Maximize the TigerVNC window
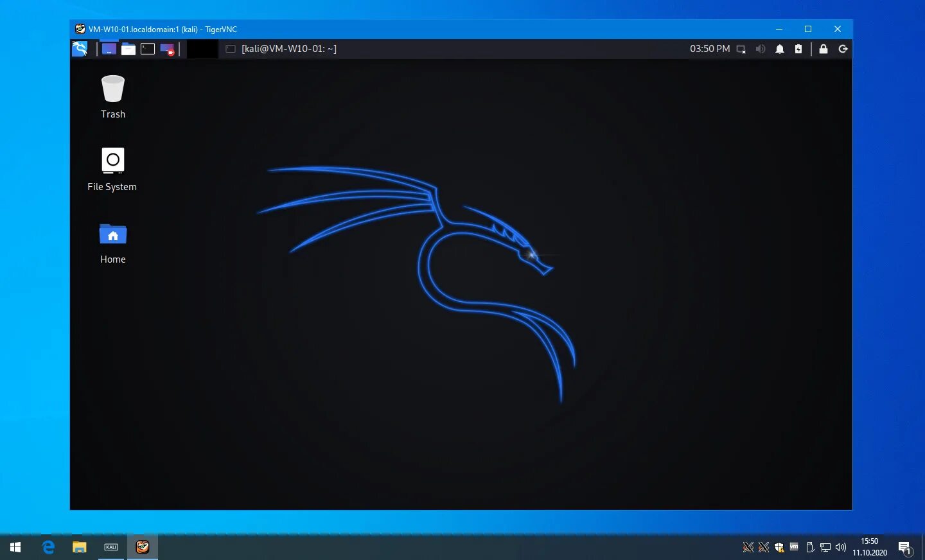The height and width of the screenshot is (560, 925). point(808,29)
